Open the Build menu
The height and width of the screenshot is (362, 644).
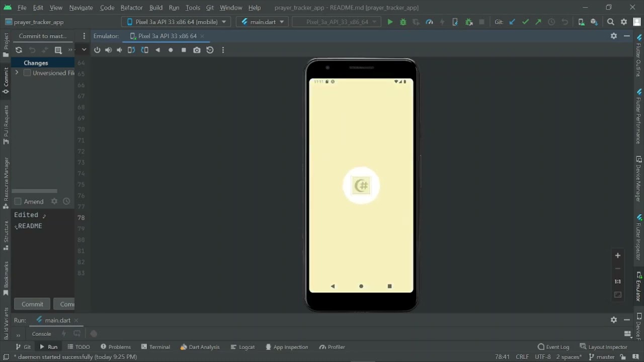[x=156, y=8]
